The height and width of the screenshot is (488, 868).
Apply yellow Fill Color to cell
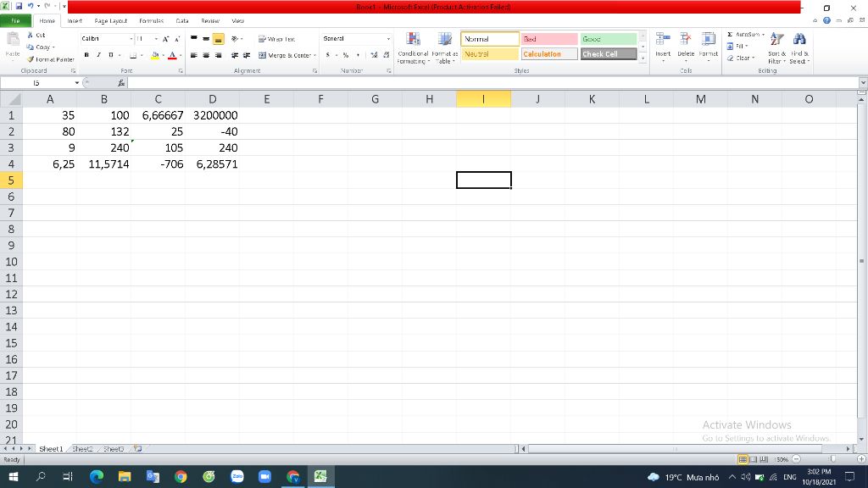click(x=154, y=55)
